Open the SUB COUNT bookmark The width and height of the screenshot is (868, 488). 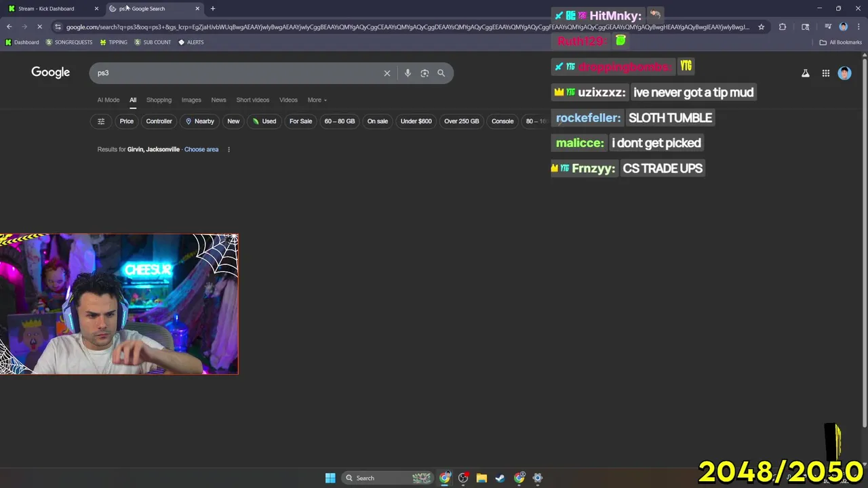coord(153,42)
